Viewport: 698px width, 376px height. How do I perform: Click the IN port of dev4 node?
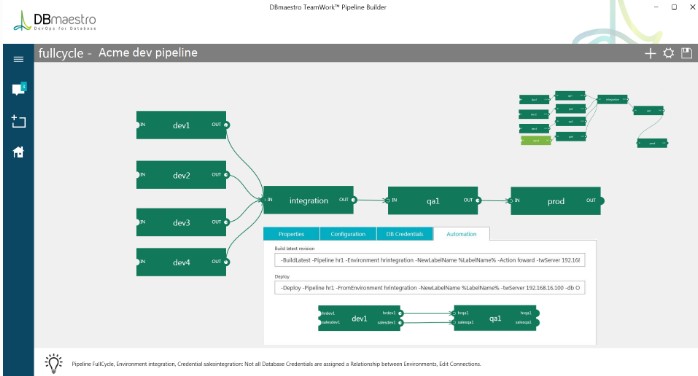pos(138,262)
